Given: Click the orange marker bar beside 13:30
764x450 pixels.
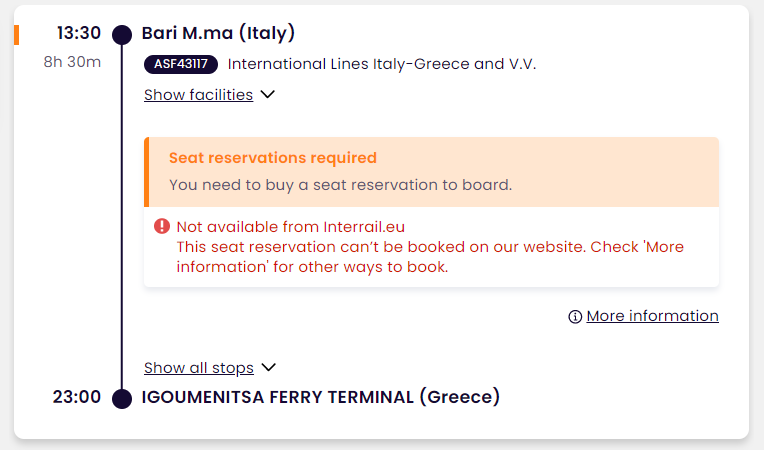Looking at the screenshot, I should [x=17, y=35].
